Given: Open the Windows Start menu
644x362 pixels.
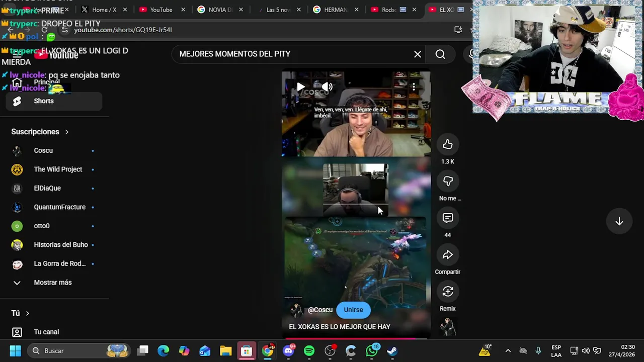Looking at the screenshot, I should tap(15, 351).
